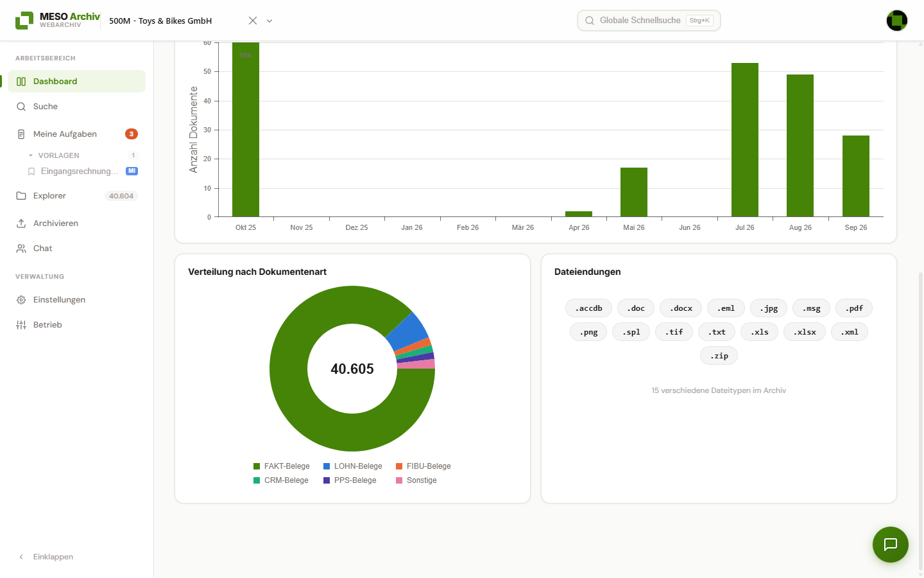This screenshot has height=578, width=924.
Task: Toggle LOHN-Belege legend swatch
Action: click(x=327, y=466)
